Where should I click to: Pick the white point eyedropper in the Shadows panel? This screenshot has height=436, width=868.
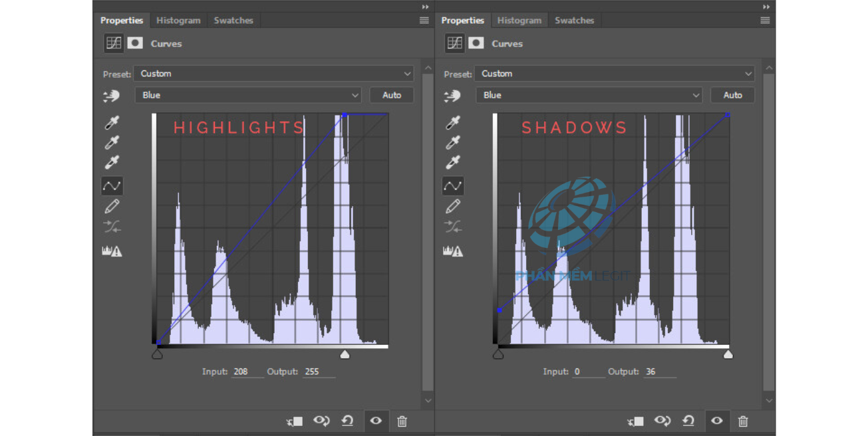453,163
